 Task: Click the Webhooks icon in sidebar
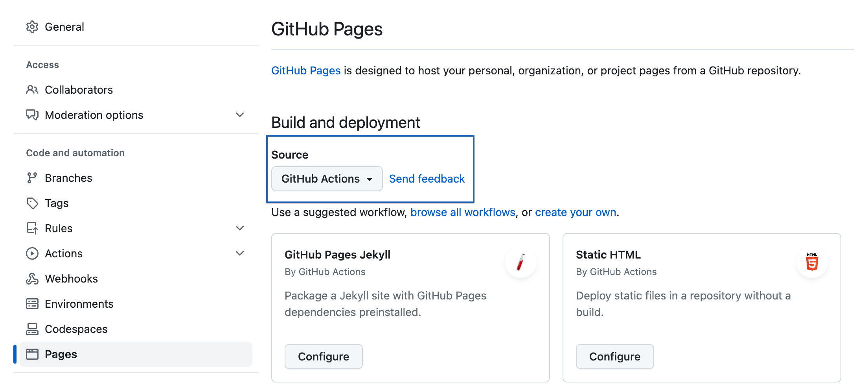32,279
